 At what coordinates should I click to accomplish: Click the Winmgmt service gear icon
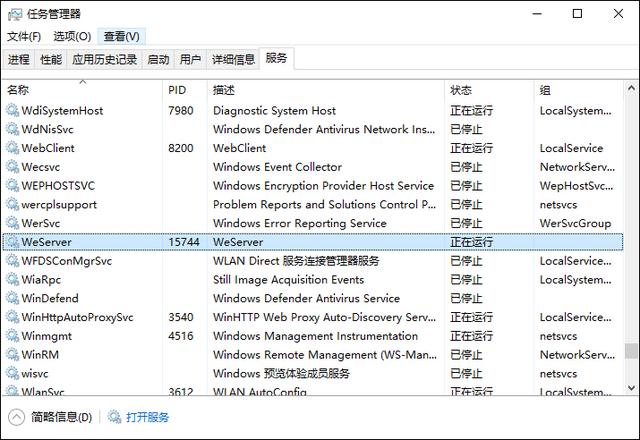point(12,336)
